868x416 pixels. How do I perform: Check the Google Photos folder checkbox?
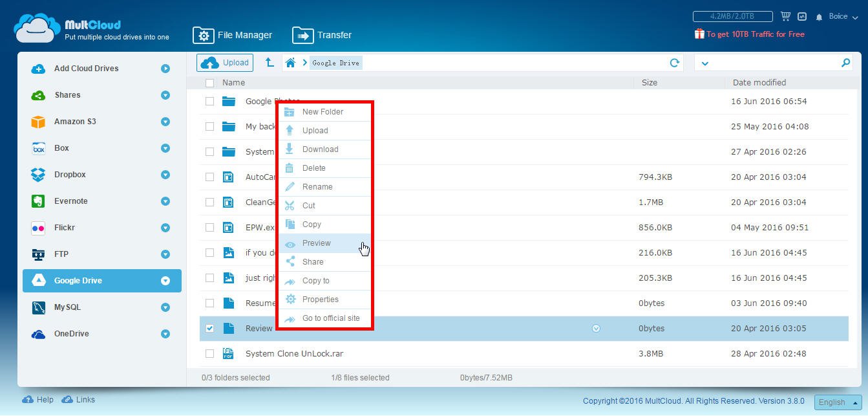coord(209,101)
